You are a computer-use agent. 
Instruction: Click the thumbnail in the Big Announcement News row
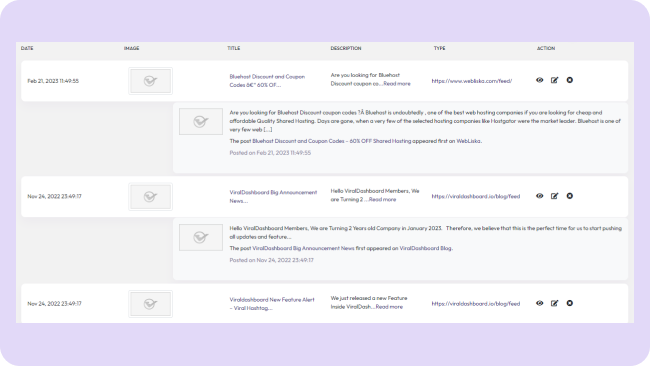click(150, 196)
